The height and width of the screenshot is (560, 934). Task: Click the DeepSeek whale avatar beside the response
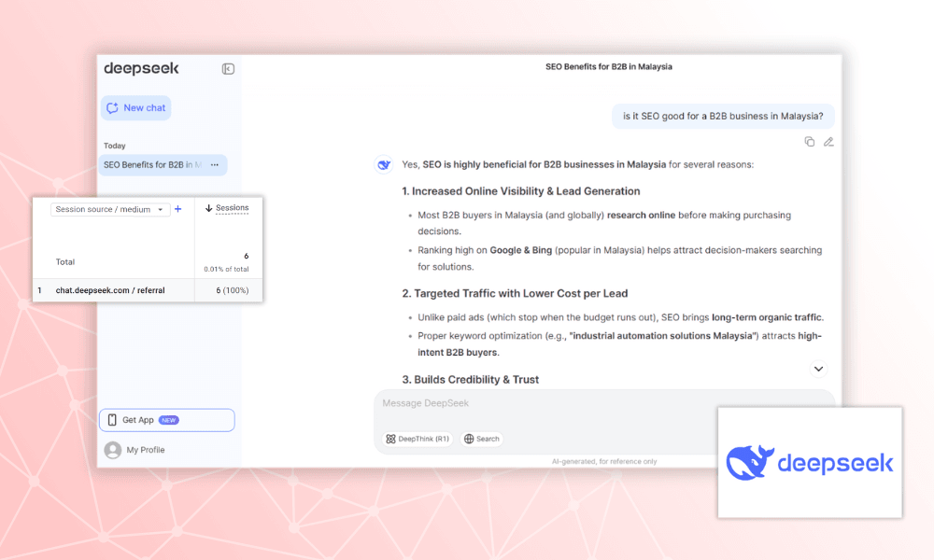coord(384,165)
